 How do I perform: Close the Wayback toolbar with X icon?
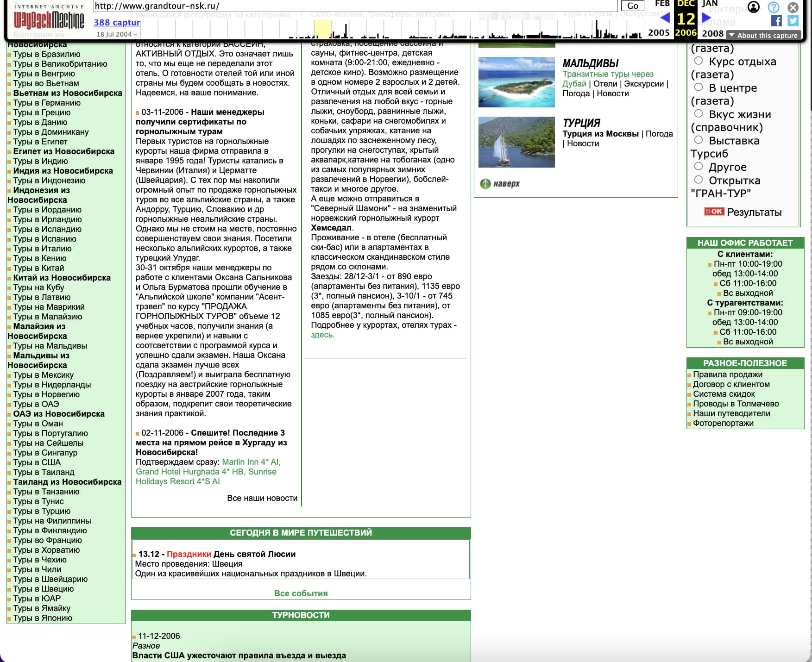[793, 7]
